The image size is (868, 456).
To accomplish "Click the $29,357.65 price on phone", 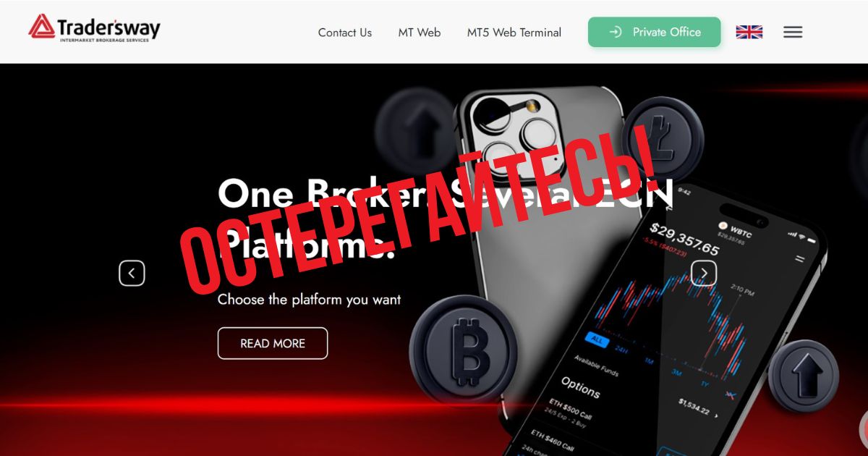I will point(684,240).
